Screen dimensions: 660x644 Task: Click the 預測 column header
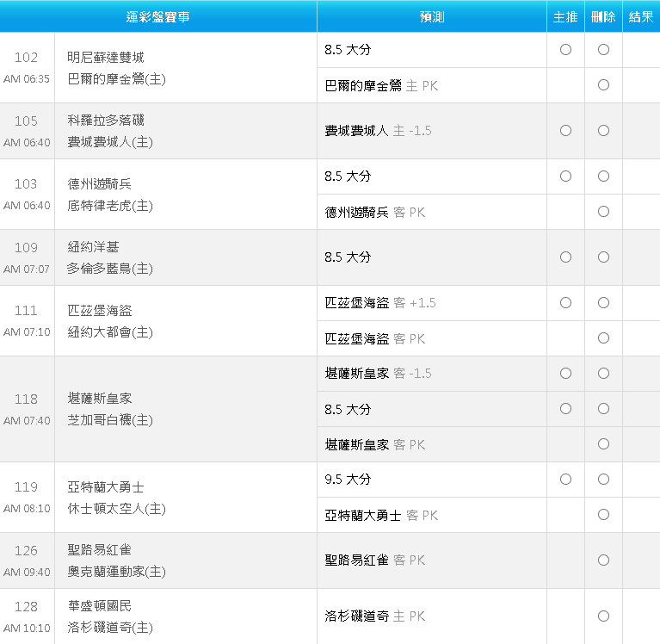pyautogui.click(x=432, y=16)
